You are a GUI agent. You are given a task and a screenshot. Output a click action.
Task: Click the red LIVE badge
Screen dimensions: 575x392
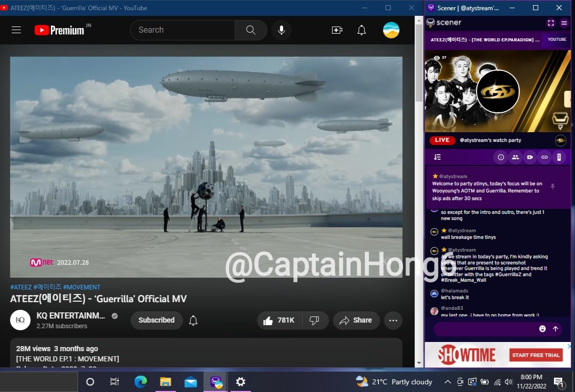click(442, 140)
